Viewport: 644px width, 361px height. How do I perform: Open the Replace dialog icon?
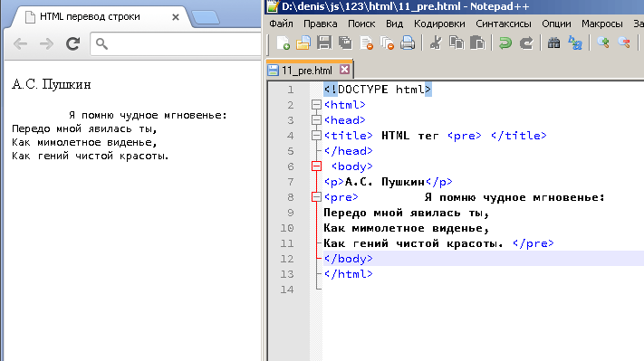575,43
